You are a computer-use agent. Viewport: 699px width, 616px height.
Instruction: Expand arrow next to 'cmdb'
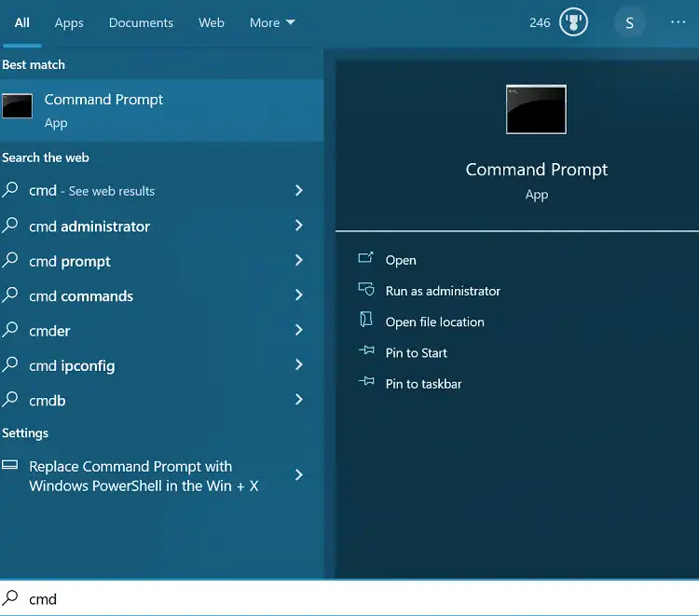299,400
